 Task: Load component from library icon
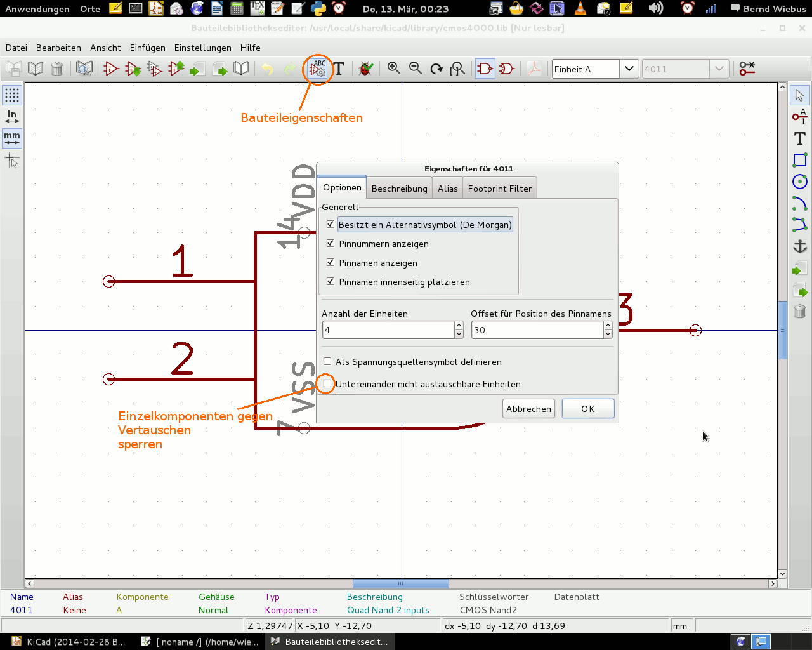133,69
